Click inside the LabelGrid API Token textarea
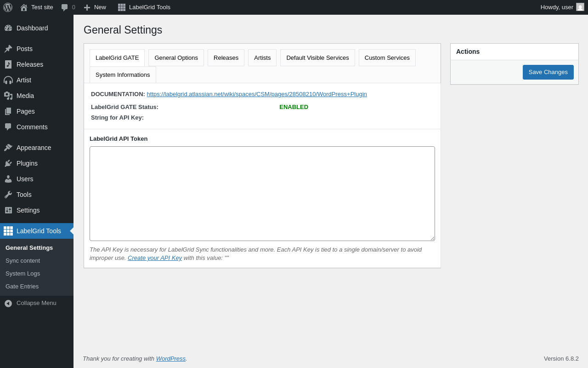 [x=262, y=194]
